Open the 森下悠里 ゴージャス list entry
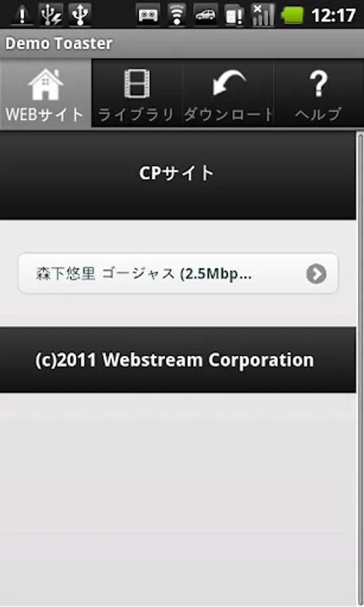The height and width of the screenshot is (607, 364). tap(179, 273)
